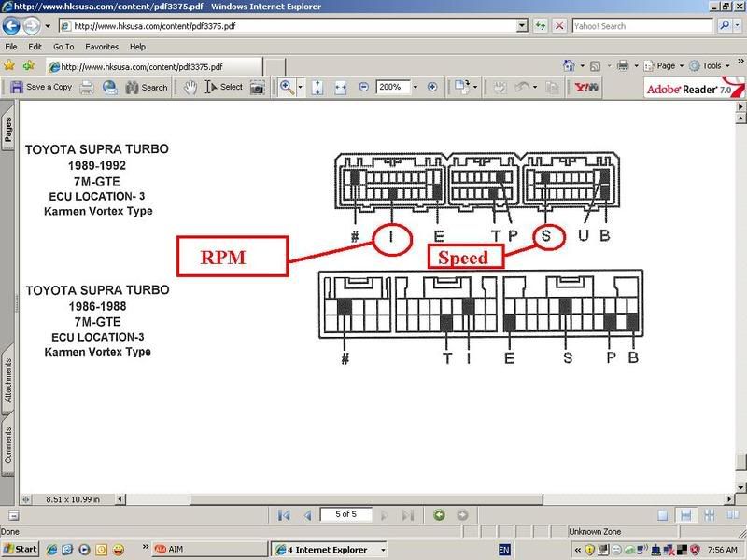The width and height of the screenshot is (747, 560).
Task: Go back with the browser Back arrow
Action: tap(11, 26)
